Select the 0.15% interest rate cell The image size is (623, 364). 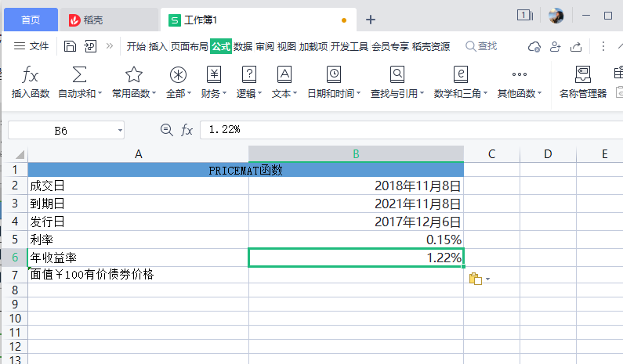356,240
